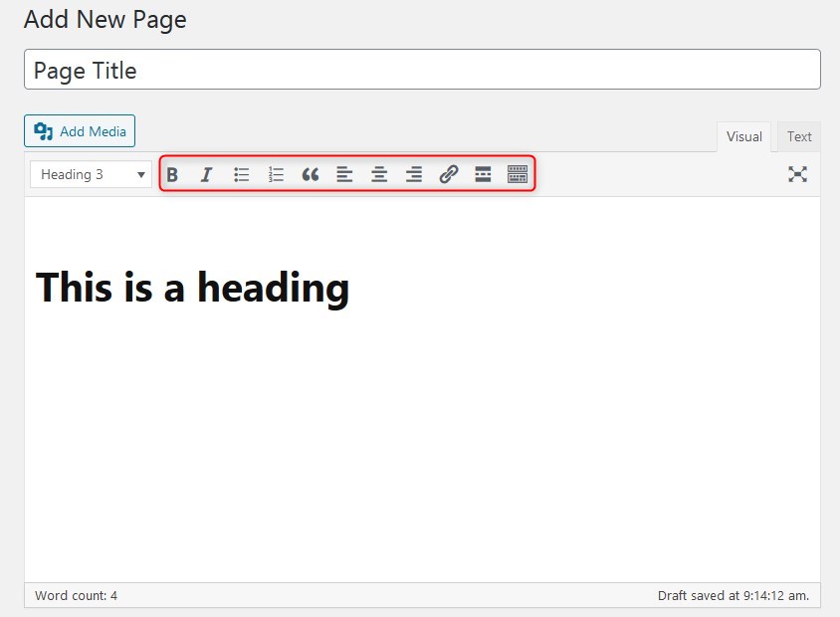Format text as a blockquote

(x=310, y=174)
